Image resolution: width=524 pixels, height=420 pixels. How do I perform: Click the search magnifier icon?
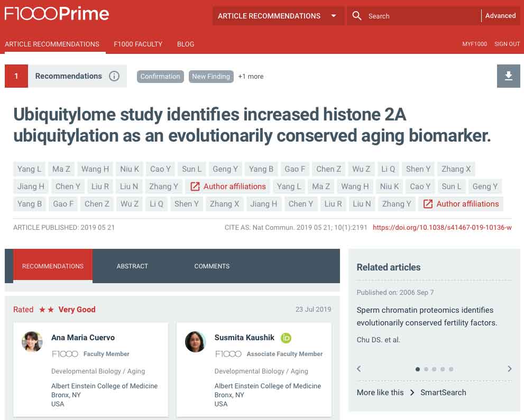(357, 16)
